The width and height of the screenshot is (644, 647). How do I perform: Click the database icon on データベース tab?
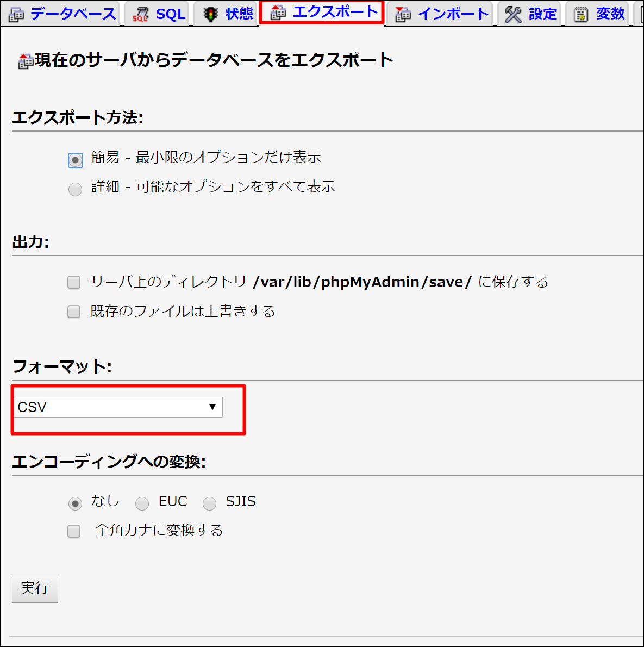click(16, 15)
